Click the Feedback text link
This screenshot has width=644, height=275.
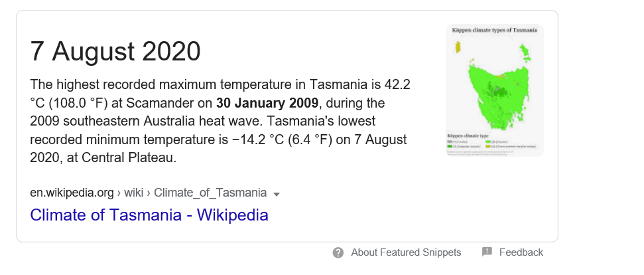[x=521, y=252]
